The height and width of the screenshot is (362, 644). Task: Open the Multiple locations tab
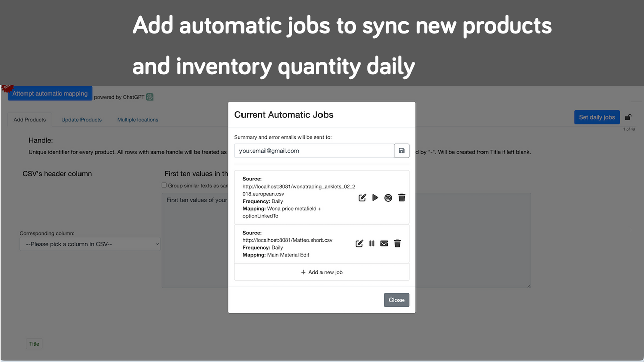[x=137, y=120]
